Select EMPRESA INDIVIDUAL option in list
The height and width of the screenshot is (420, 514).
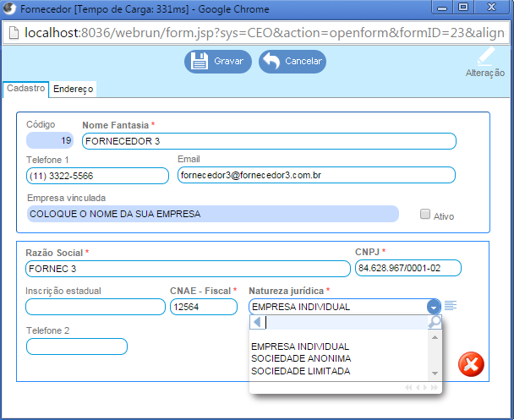pyautogui.click(x=299, y=346)
